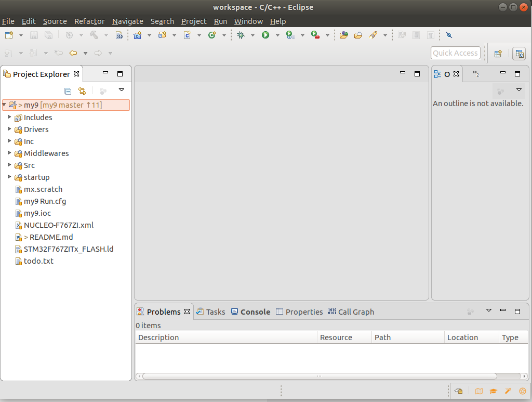The height and width of the screenshot is (402, 532).
Task: Open the Project Explorer view menu dropdown
Action: coord(122,90)
